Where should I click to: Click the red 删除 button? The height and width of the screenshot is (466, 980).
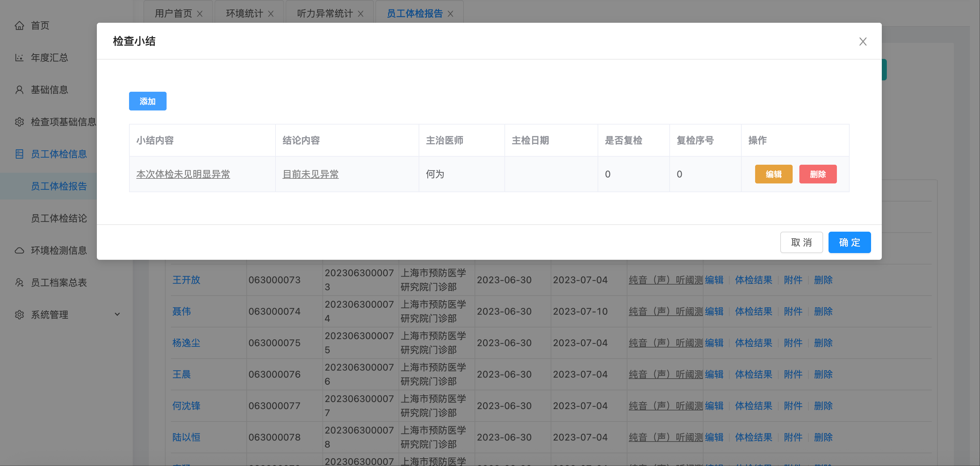click(x=818, y=174)
